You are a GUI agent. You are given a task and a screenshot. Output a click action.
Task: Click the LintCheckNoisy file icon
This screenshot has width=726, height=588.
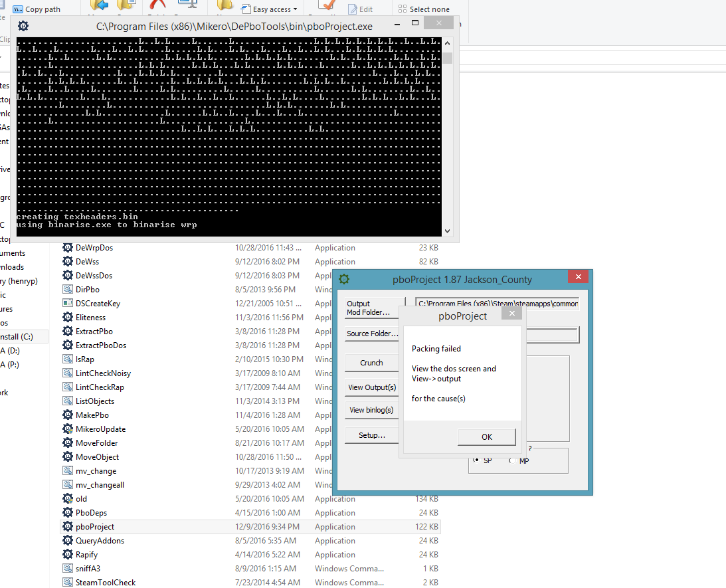(x=68, y=373)
